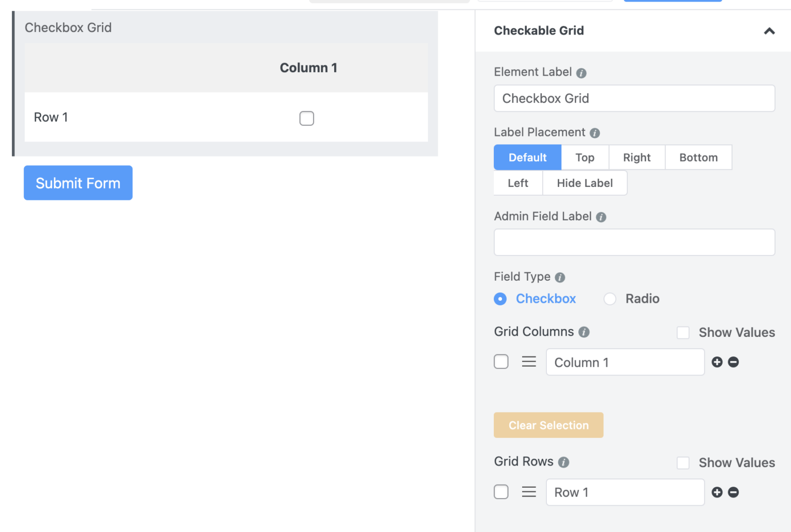
Task: Click the drag handle beside Row 1
Action: point(529,492)
